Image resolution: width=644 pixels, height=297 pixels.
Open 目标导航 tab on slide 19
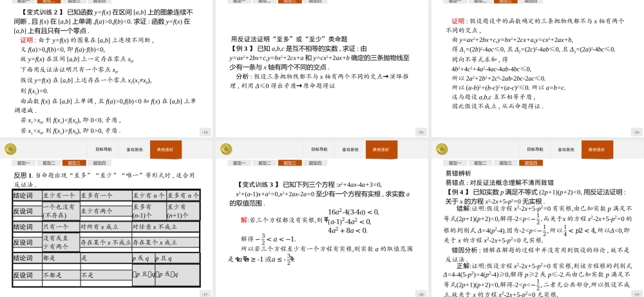pos(535,149)
